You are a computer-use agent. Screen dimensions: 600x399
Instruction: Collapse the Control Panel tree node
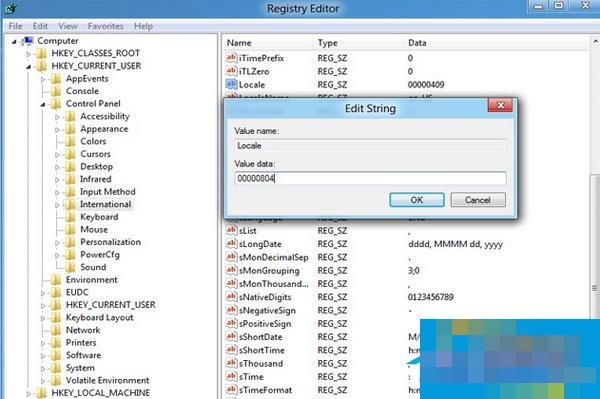point(43,104)
